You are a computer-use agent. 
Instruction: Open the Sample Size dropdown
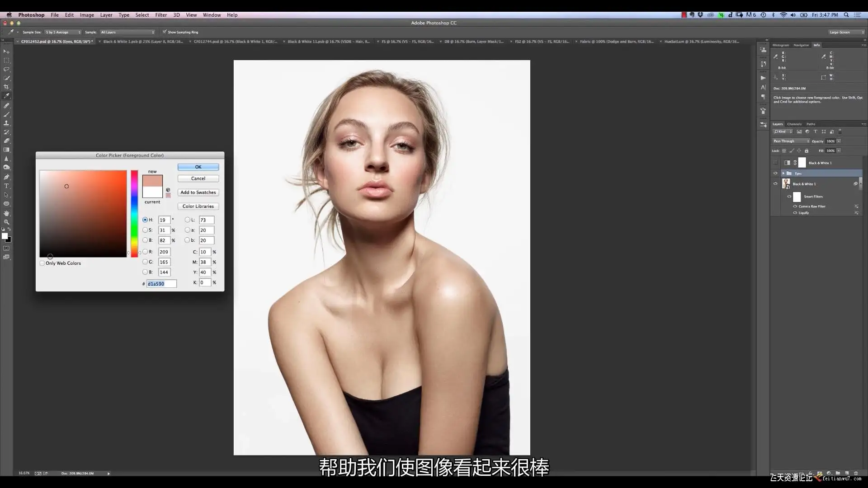click(x=63, y=32)
